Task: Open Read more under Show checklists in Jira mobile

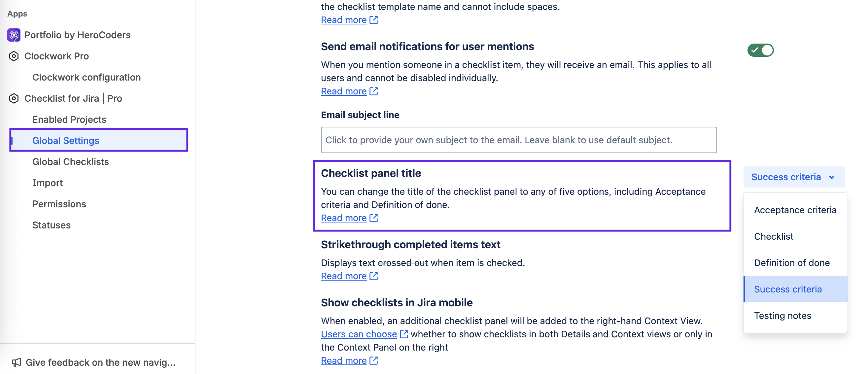Action: (343, 360)
